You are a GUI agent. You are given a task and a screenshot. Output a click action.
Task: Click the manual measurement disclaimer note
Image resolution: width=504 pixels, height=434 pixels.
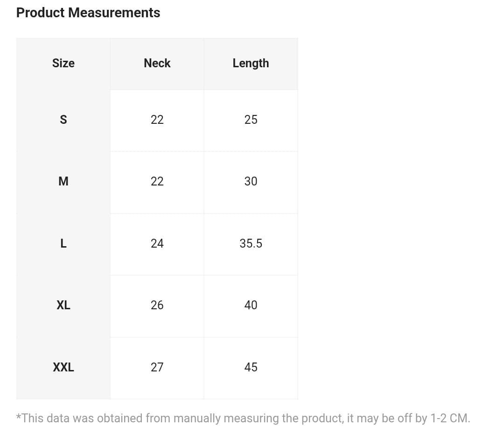243,418
